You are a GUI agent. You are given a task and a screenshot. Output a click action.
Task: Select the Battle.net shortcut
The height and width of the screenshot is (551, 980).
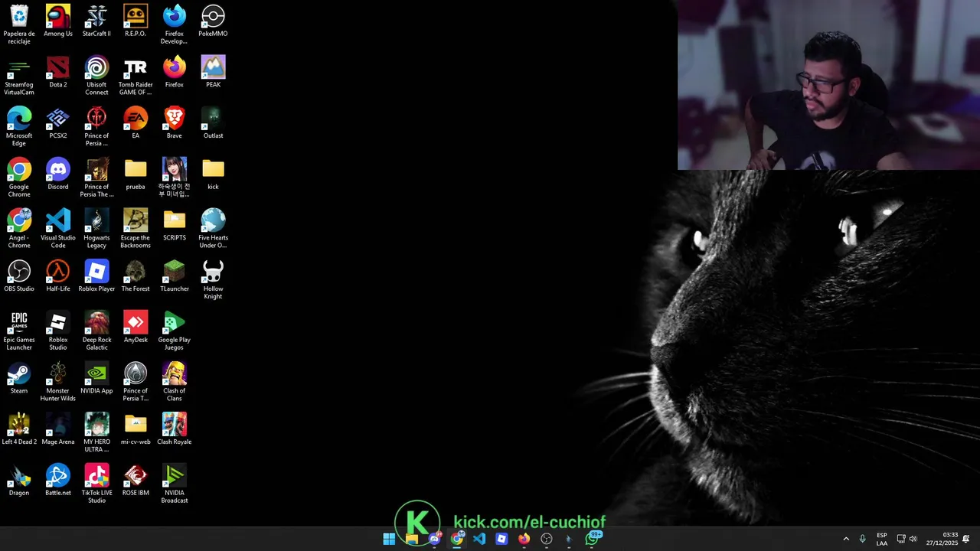click(58, 481)
